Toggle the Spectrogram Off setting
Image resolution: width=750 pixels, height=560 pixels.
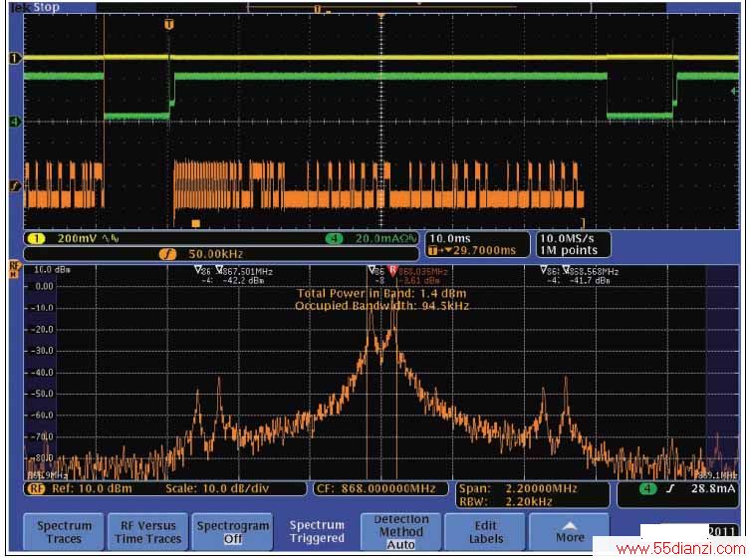[232, 531]
